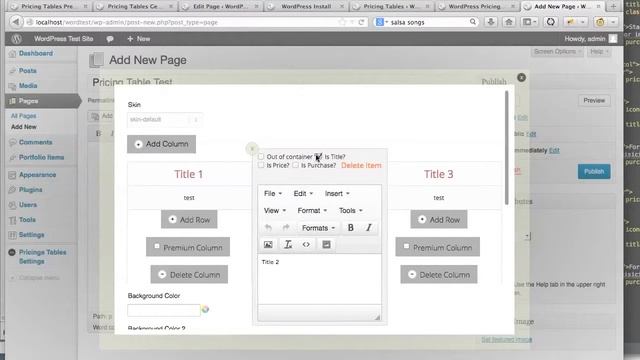Click the Preview button
This screenshot has height=360, width=640.
click(594, 100)
